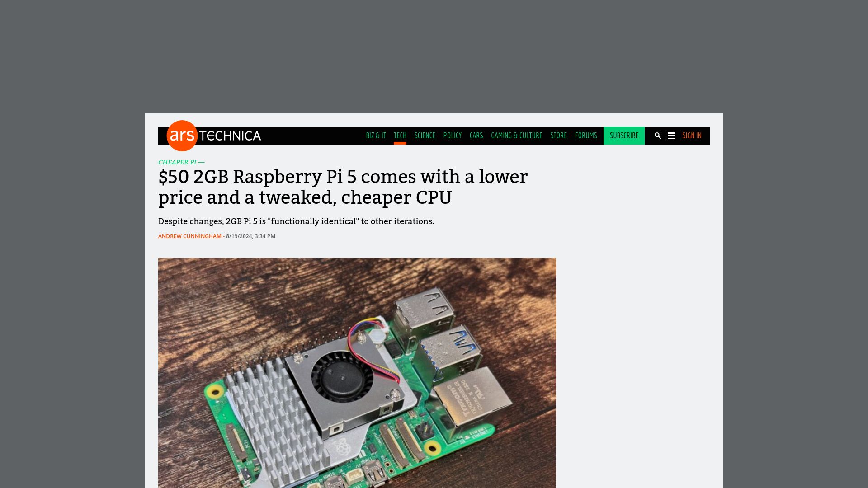Click the green Subscribe button
Viewport: 868px width, 488px height.
(624, 136)
